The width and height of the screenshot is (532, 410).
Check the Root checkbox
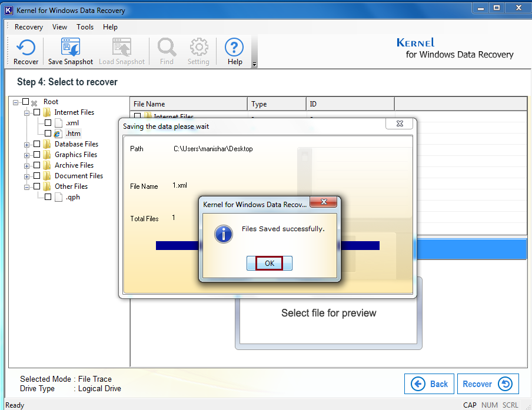25,101
